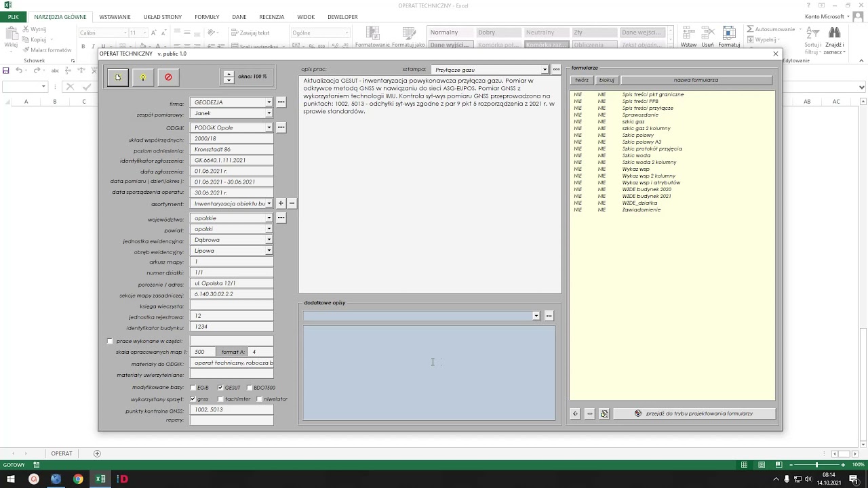
Task: Toggle niwelator checkbox
Action: click(x=259, y=399)
